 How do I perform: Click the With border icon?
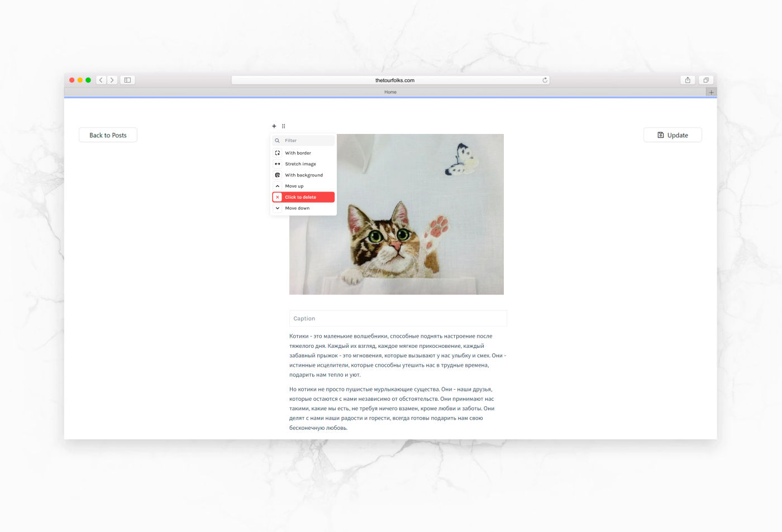tap(278, 153)
